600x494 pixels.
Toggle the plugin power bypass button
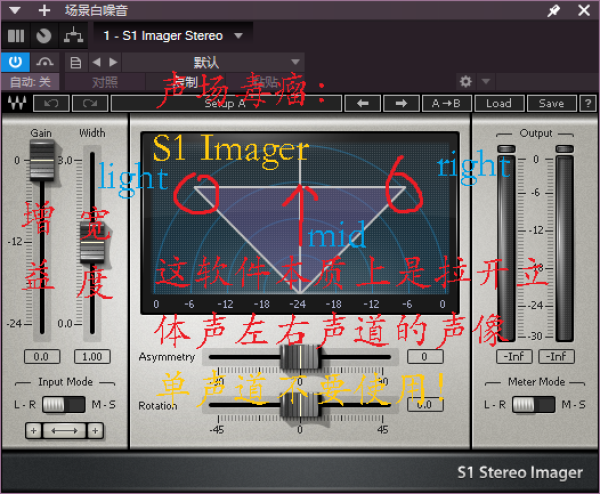[15, 62]
